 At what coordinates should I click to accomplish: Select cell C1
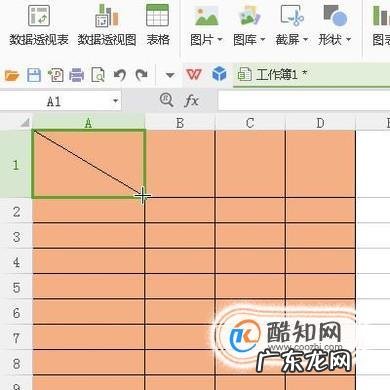point(250,164)
